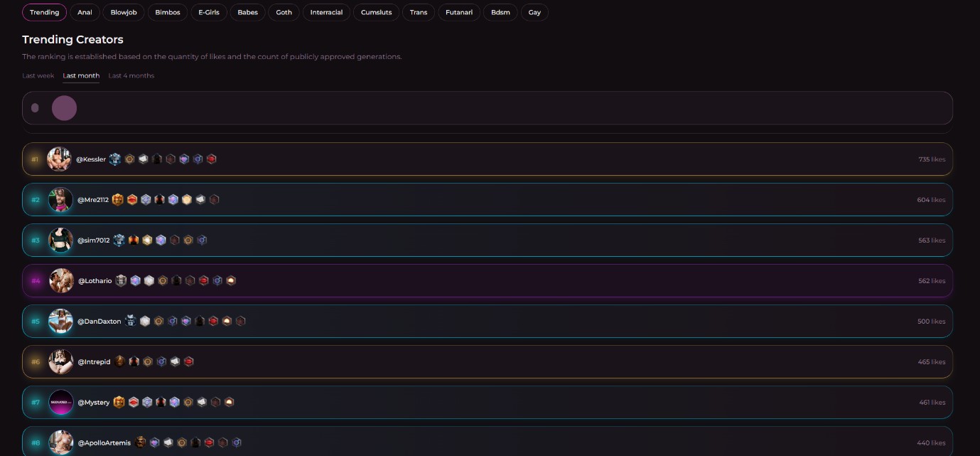
Task: Click the purple heart badge in @ApolloArtemis's row
Action: tap(154, 443)
